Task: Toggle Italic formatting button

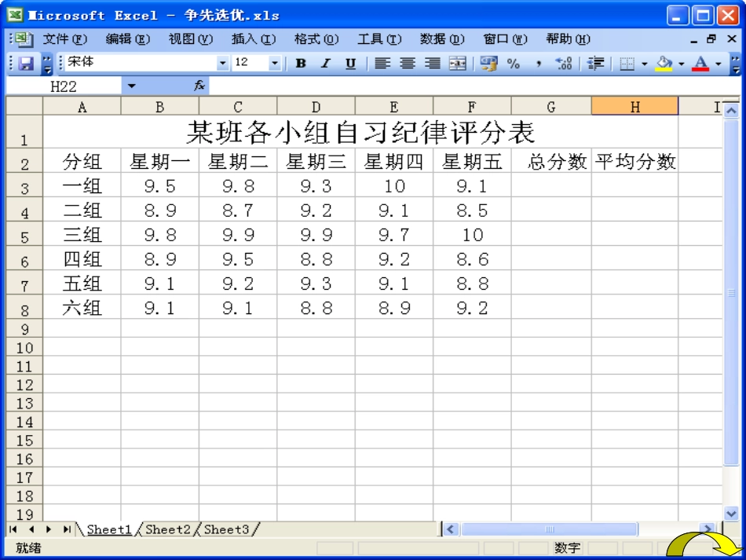Action: [325, 64]
